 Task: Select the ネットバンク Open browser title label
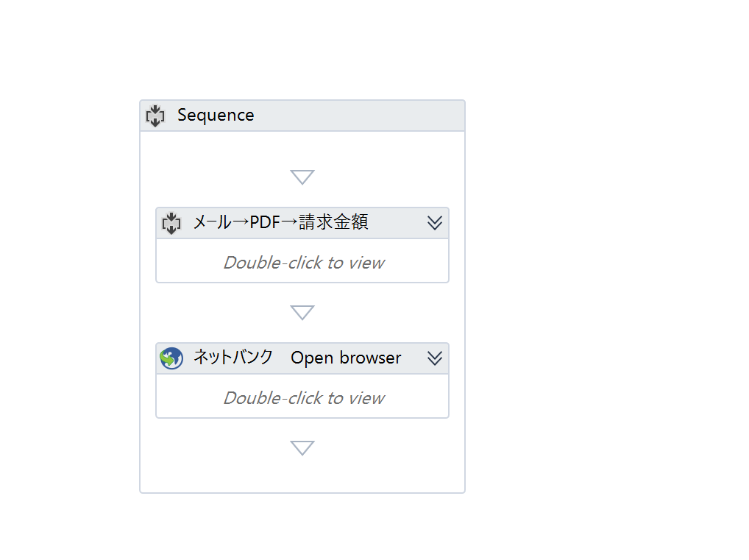pyautogui.click(x=297, y=358)
